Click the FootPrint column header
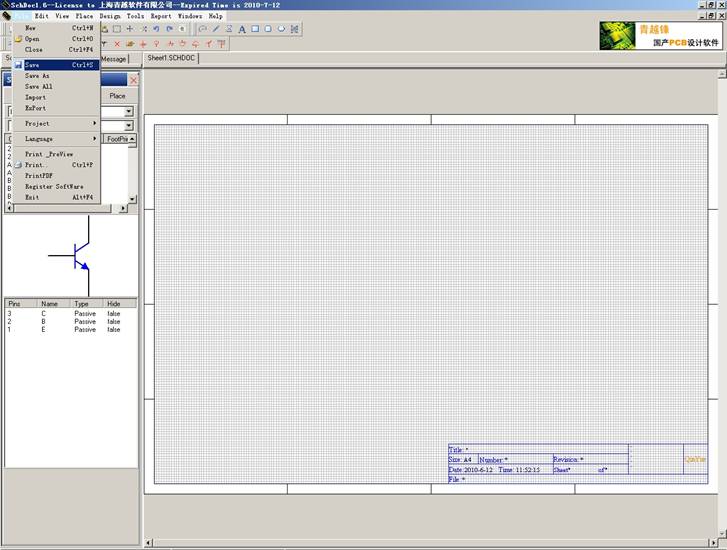 click(117, 139)
